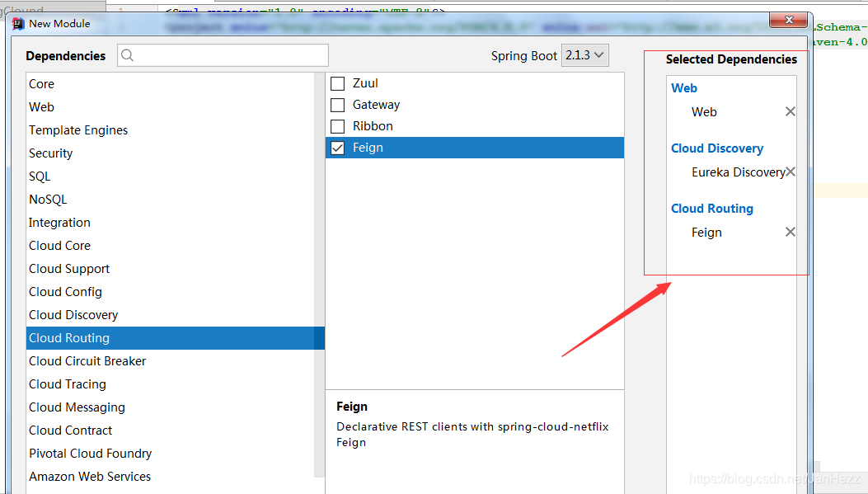
Task: Select the Cloud Core category
Action: (170, 246)
